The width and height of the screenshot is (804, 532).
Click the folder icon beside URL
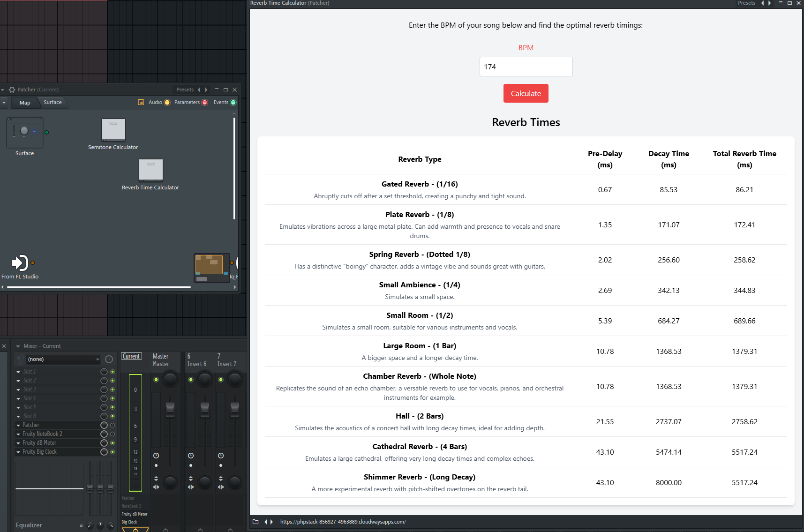(x=255, y=522)
